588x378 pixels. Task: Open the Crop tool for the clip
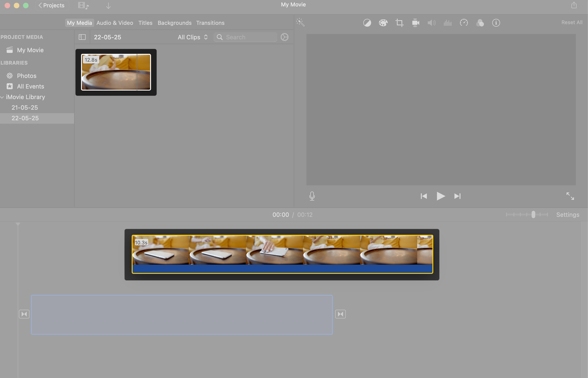pos(399,23)
